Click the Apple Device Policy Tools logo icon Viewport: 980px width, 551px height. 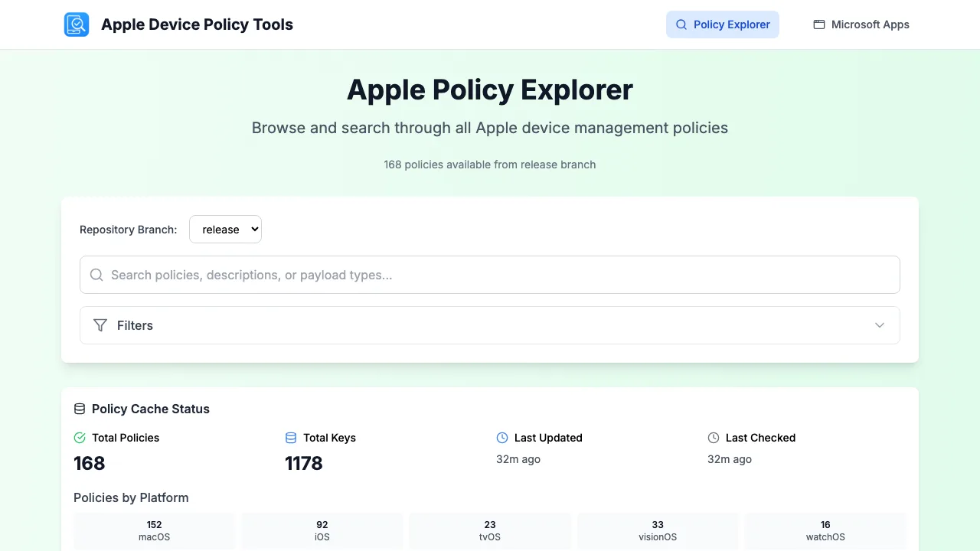pyautogui.click(x=77, y=24)
